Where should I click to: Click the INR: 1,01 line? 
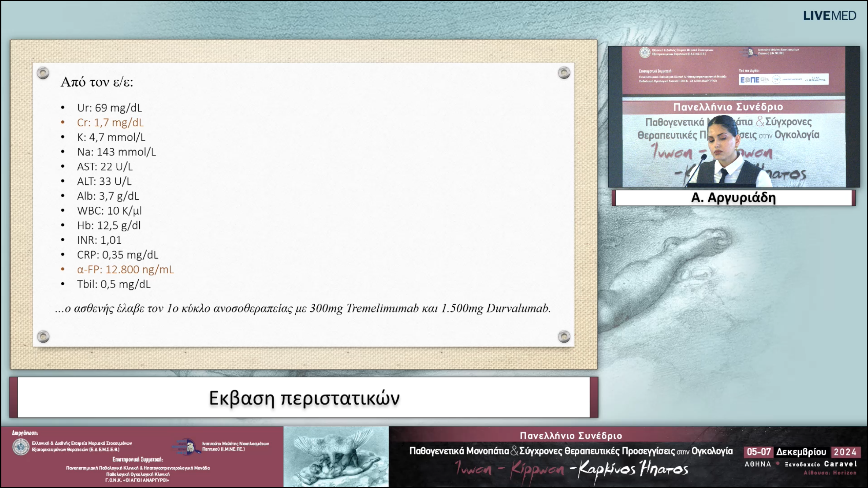(99, 240)
